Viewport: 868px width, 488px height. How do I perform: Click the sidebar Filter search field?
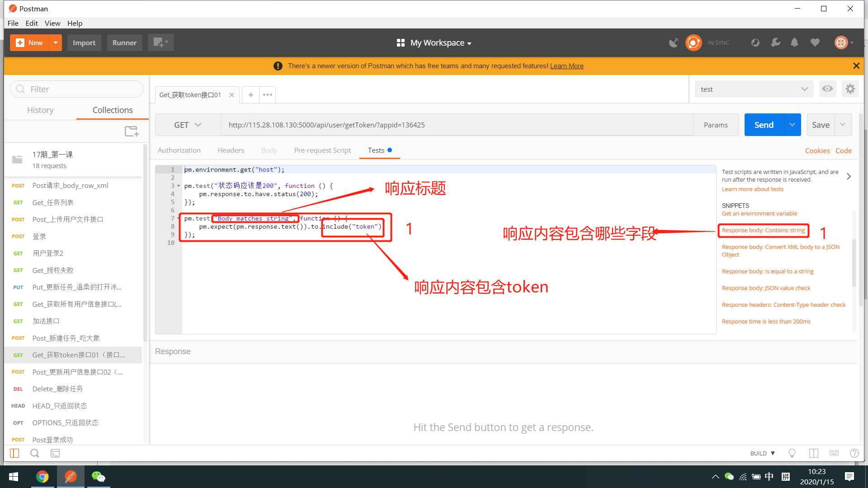tap(77, 89)
